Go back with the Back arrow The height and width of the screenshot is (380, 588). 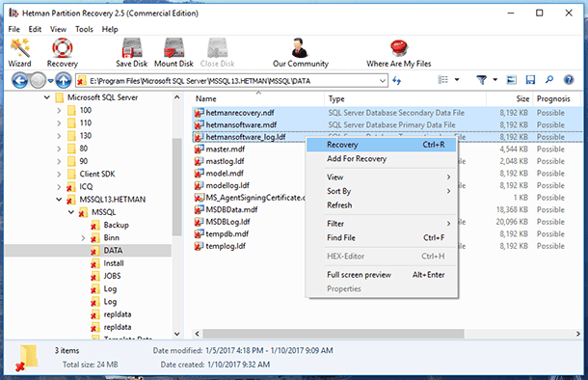click(20, 81)
